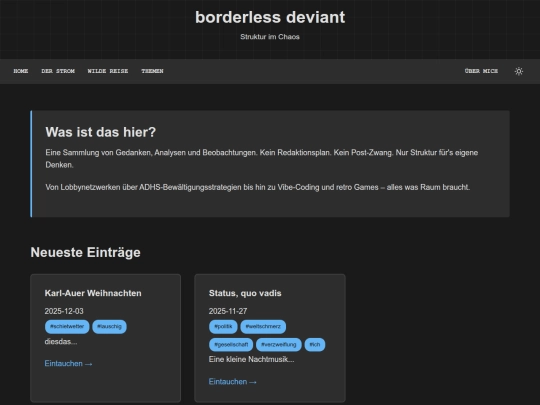This screenshot has width=540, height=405.
Task: Click the date 2025-12-03
Action: pos(64,311)
